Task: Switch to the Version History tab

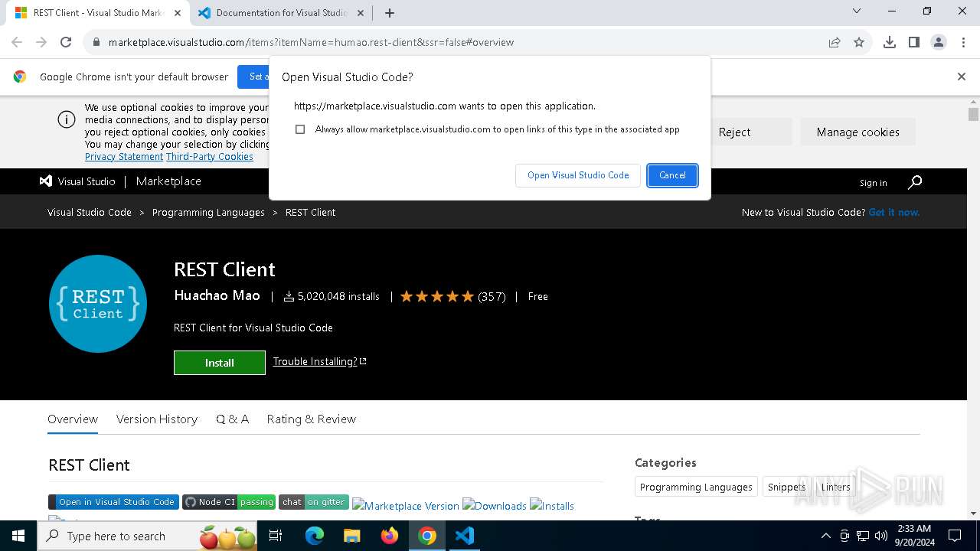Action: pyautogui.click(x=157, y=419)
